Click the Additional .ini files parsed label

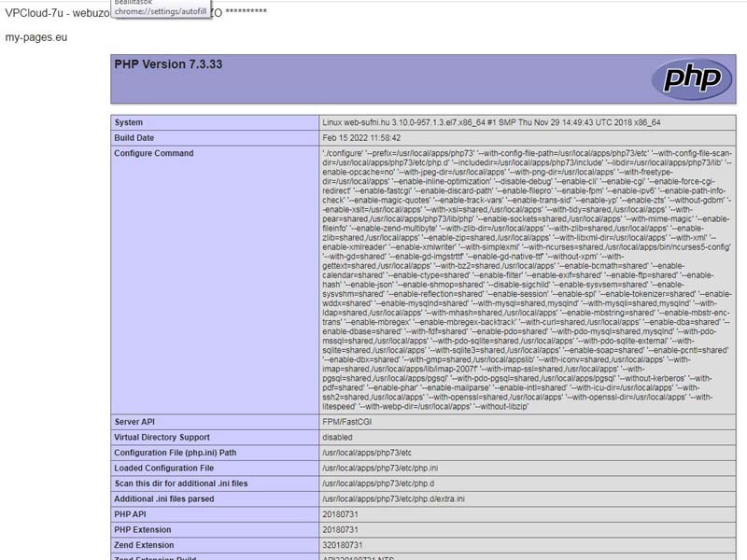(164, 498)
